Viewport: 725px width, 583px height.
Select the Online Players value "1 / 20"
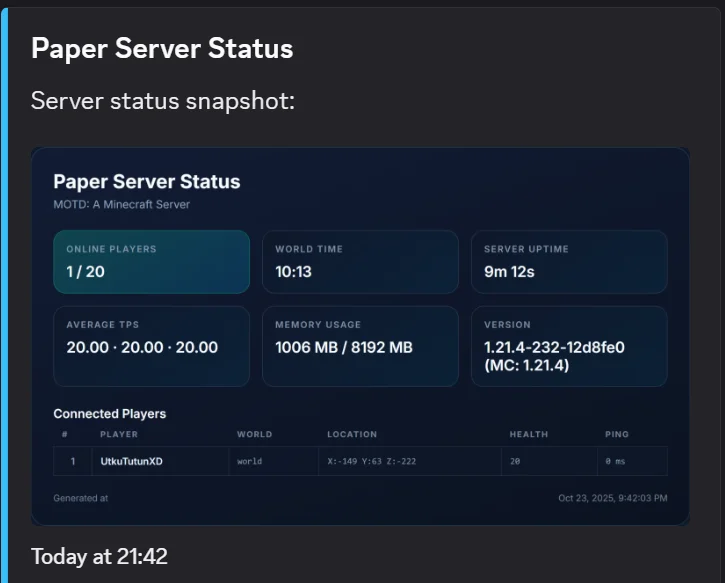coord(86,271)
